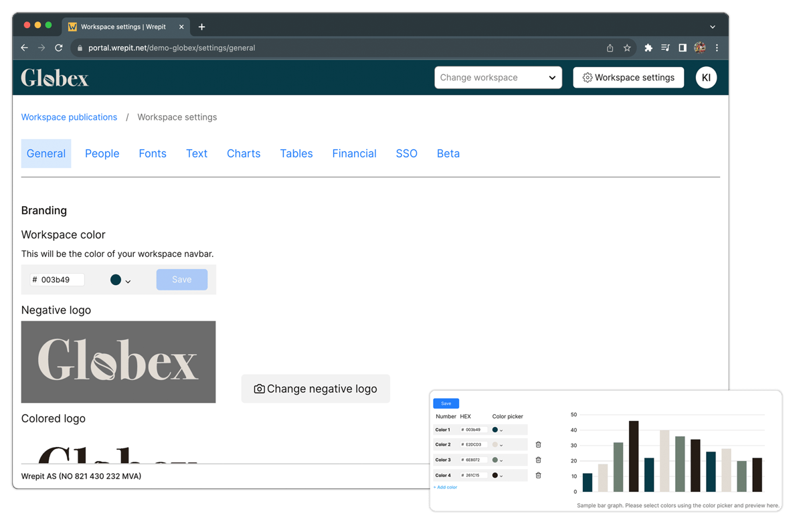
Task: Click the Branding heading
Action: [44, 210]
